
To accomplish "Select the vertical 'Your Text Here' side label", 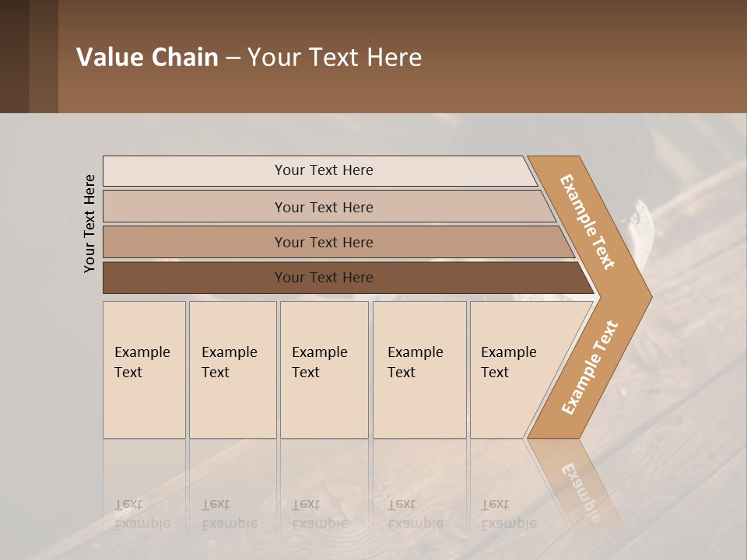I will click(x=89, y=223).
